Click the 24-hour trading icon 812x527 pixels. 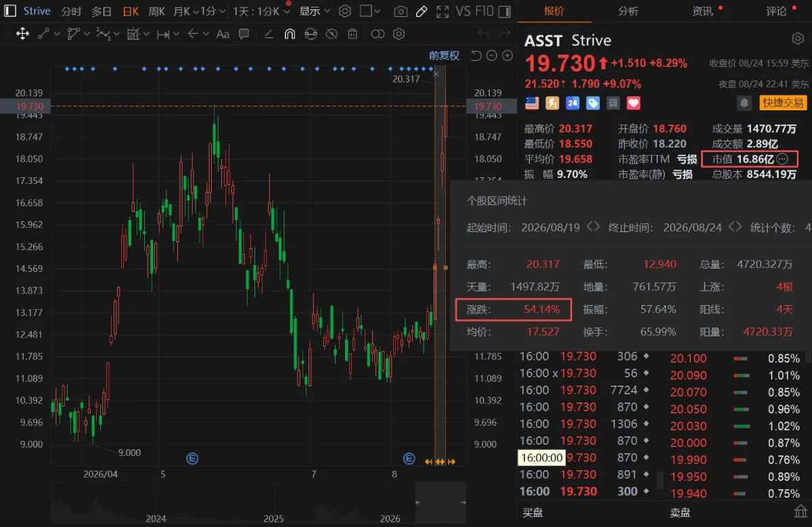[572, 103]
